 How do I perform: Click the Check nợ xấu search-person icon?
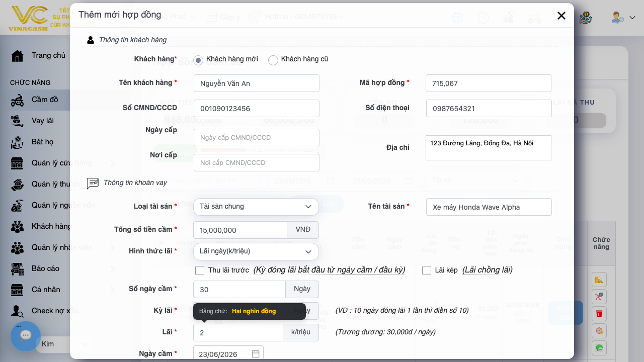18,311
